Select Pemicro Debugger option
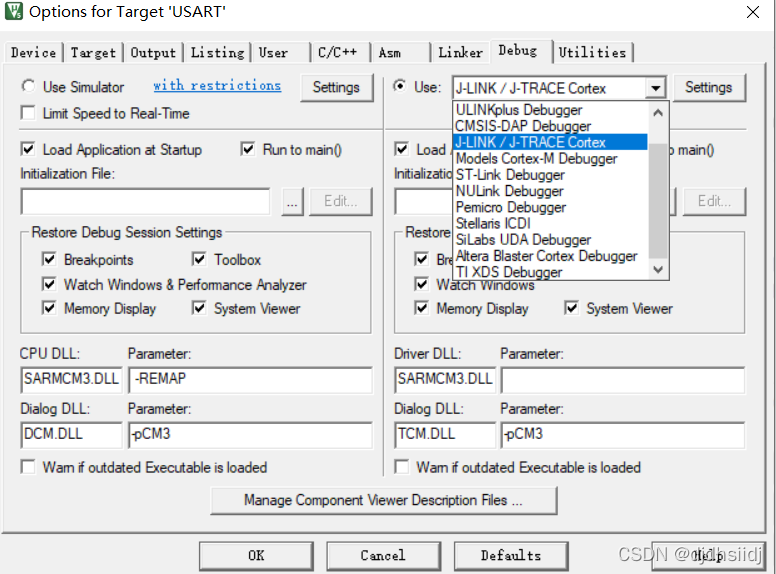This screenshot has height=574, width=776. [550, 207]
